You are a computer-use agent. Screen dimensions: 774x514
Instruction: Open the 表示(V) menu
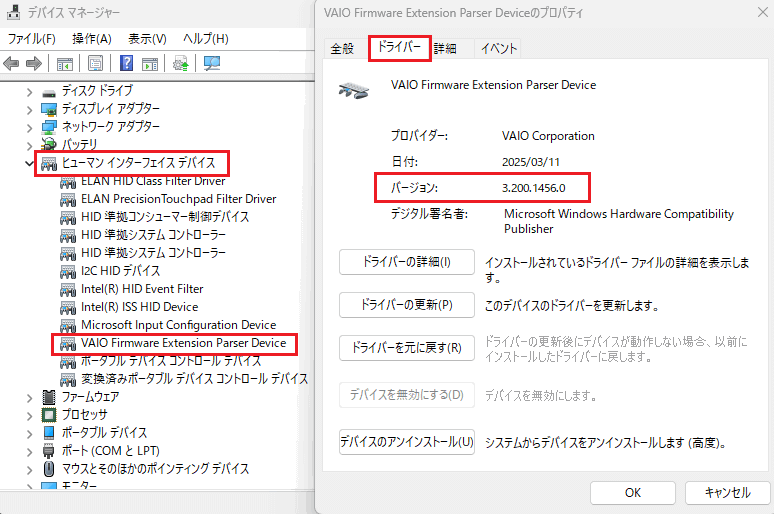pyautogui.click(x=147, y=39)
